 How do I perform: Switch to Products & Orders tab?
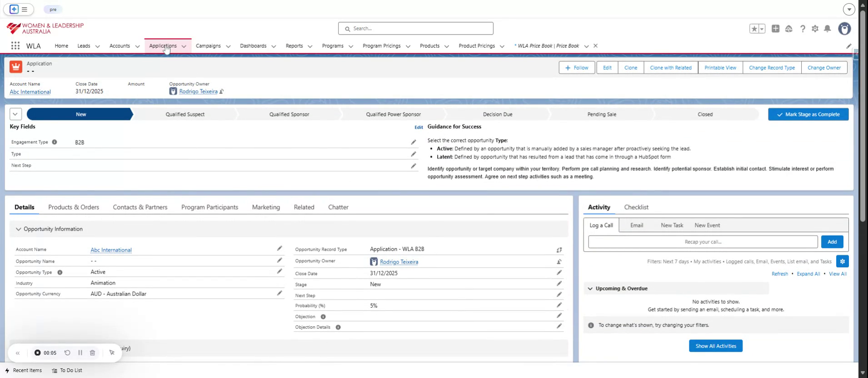(x=74, y=207)
